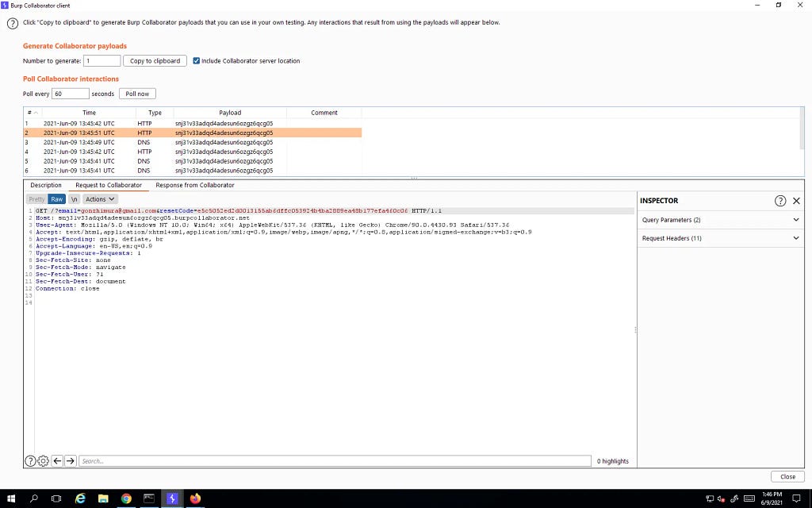812x508 pixels.
Task: Switch to Raw view
Action: tap(57, 199)
